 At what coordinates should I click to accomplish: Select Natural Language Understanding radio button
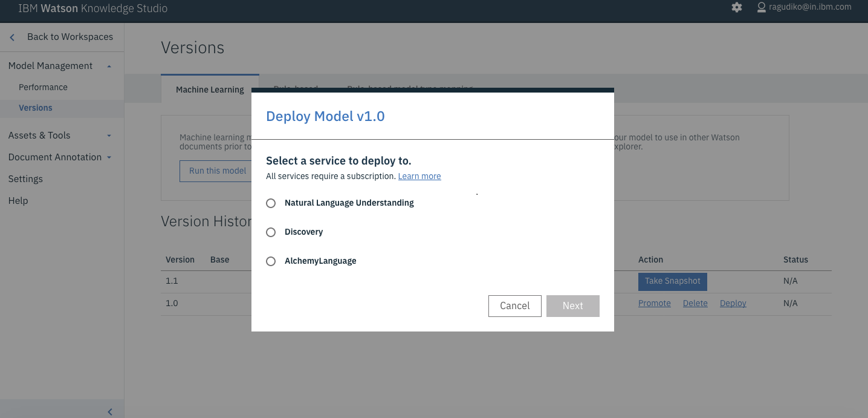coord(271,203)
